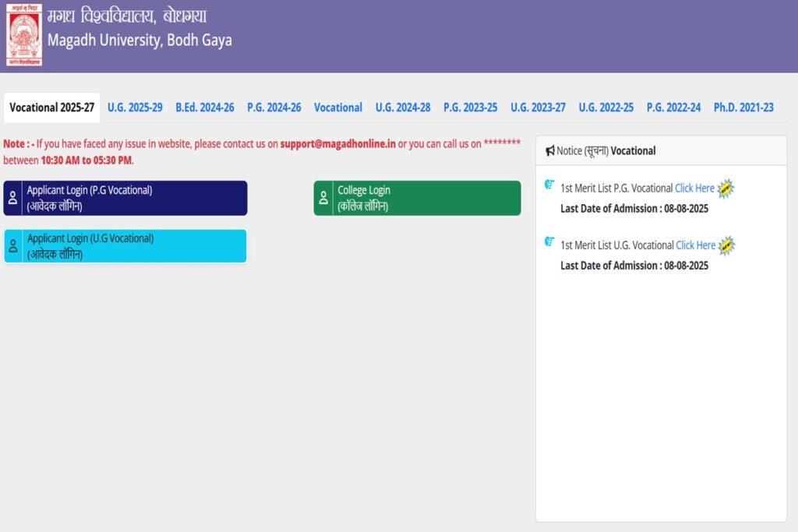Select the Vocational 2025-27 tab
Screen dimensions: 798x532
coord(52,107)
